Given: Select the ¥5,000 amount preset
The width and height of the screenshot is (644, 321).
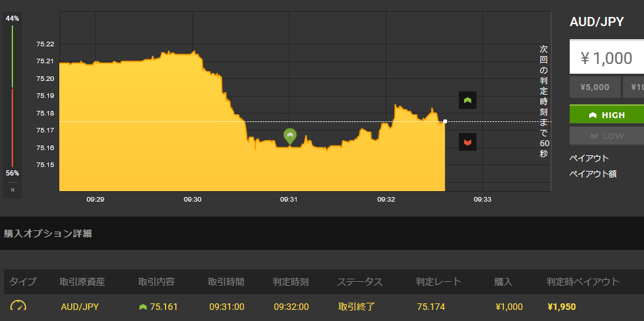Looking at the screenshot, I should point(594,87).
